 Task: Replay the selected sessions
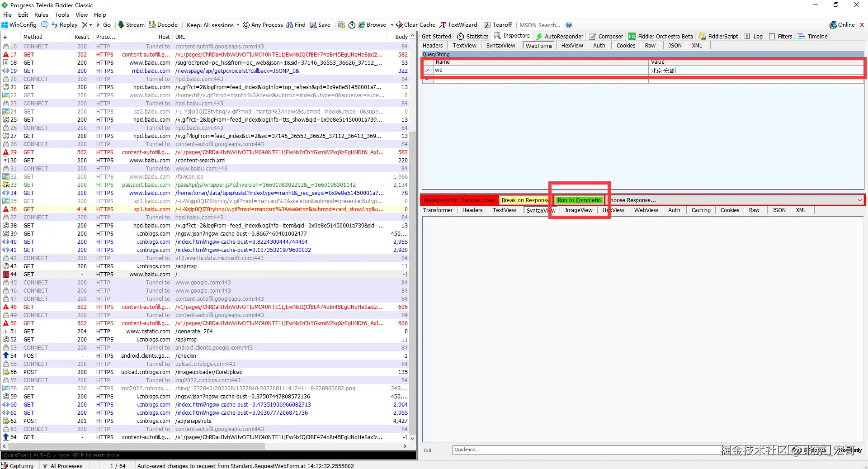click(64, 25)
